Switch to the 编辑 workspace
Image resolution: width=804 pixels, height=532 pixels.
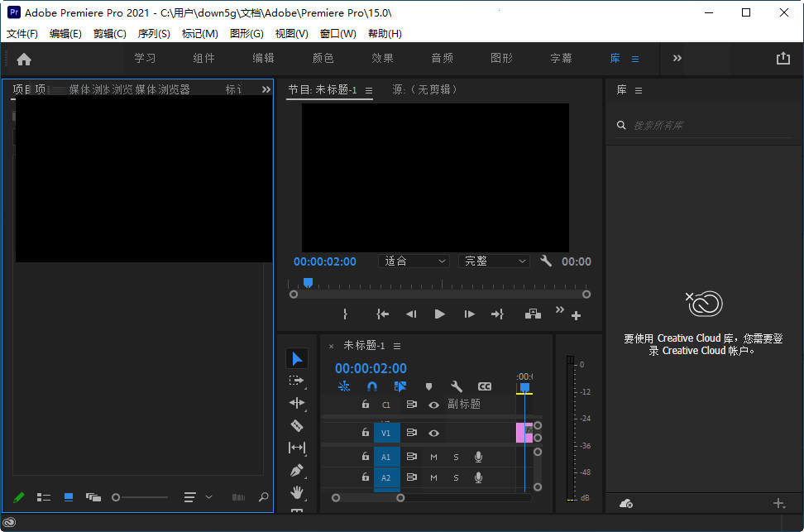click(263, 59)
